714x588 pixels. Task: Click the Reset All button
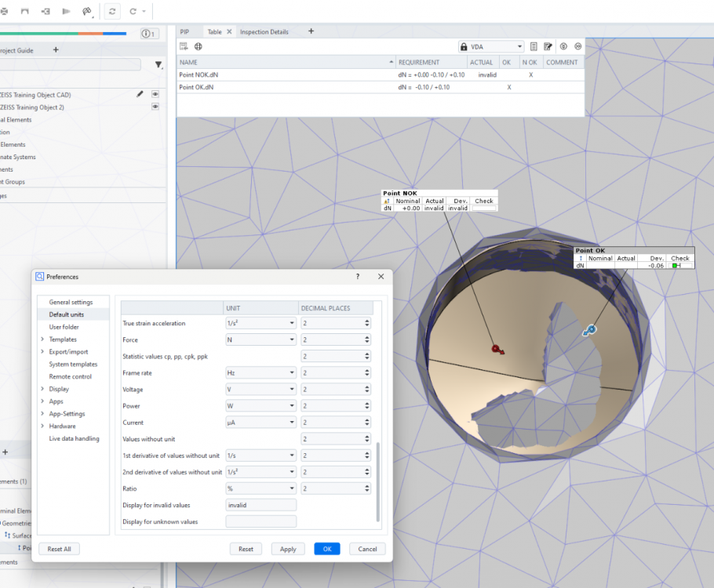[x=60, y=549]
